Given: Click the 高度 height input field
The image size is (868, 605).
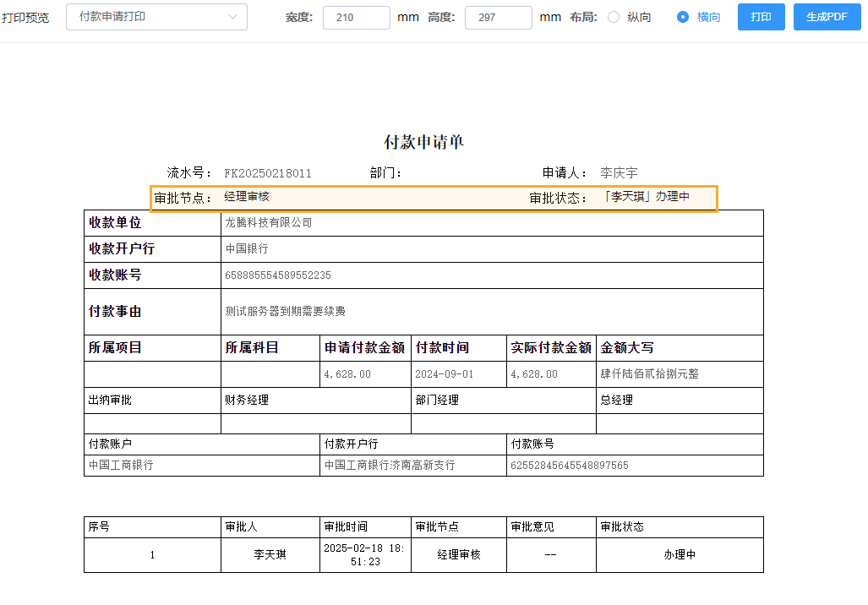Looking at the screenshot, I should coord(498,16).
